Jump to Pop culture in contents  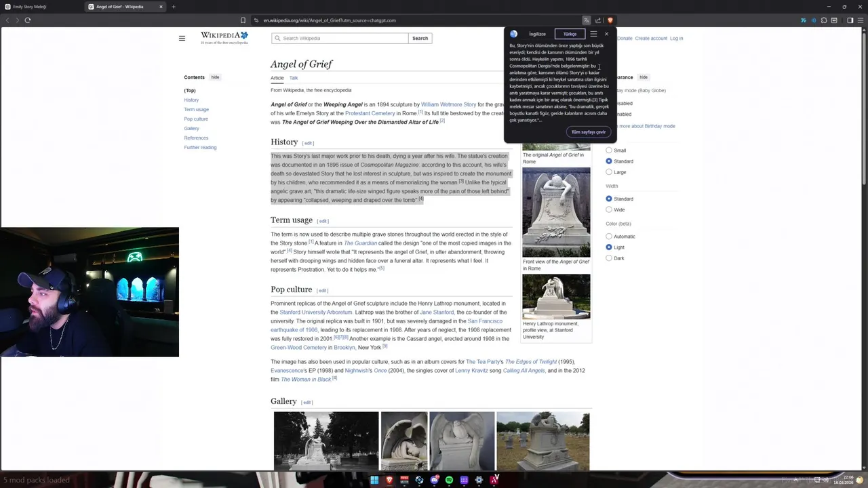point(196,119)
